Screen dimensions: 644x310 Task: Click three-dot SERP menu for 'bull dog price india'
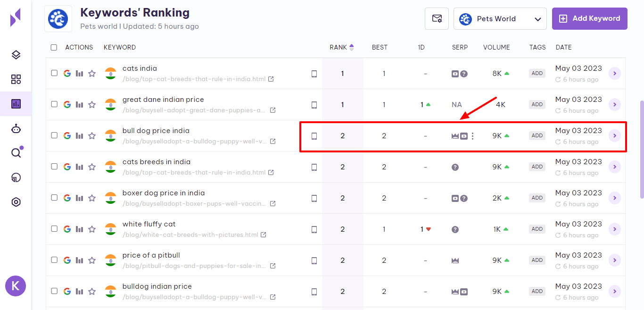(472, 136)
